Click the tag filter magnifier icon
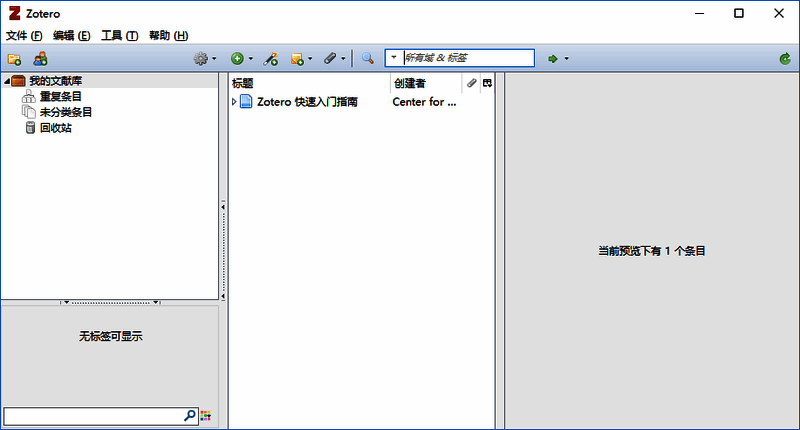 [189, 416]
